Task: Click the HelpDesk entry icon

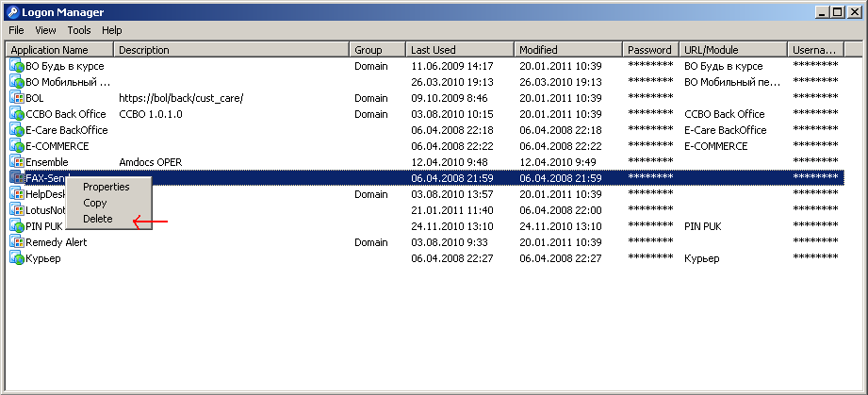Action: pos(17,194)
